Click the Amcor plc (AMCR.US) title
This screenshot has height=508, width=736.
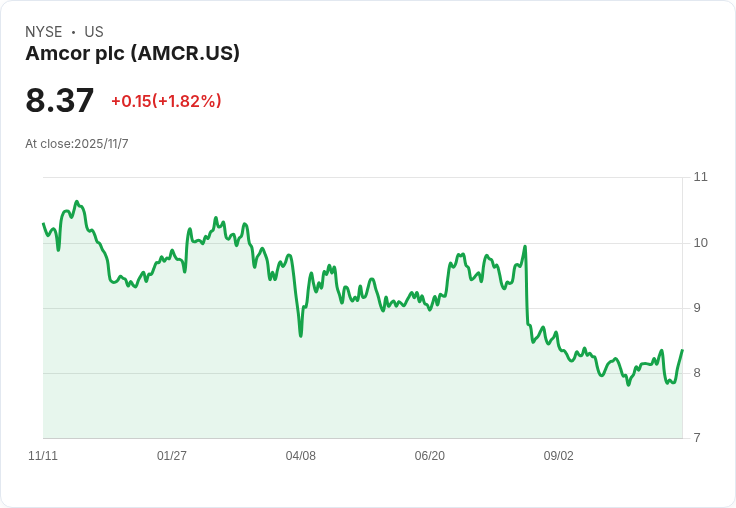(132, 54)
